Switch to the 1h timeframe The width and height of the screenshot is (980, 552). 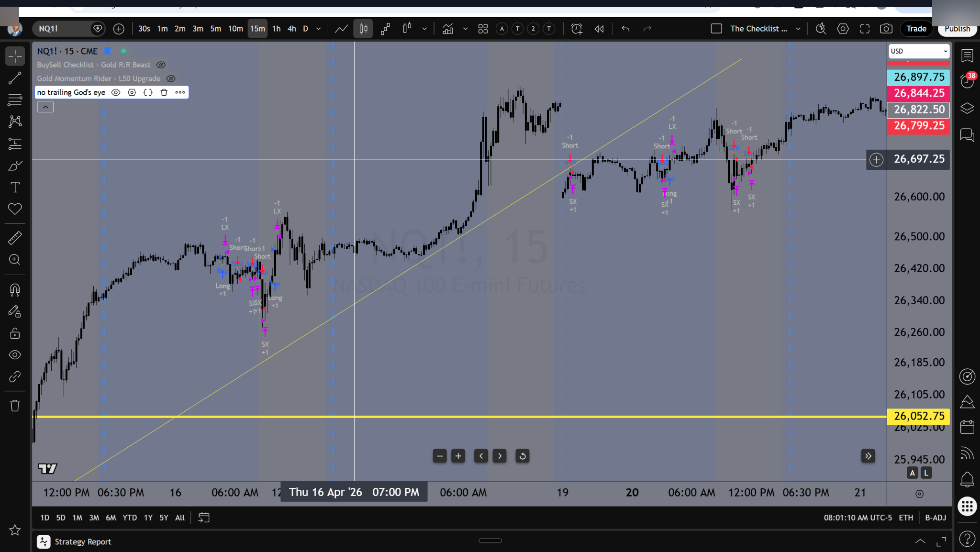pyautogui.click(x=276, y=29)
